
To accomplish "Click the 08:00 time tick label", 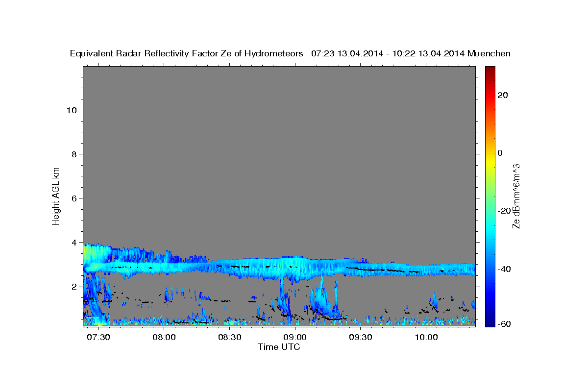I will coord(164,338).
